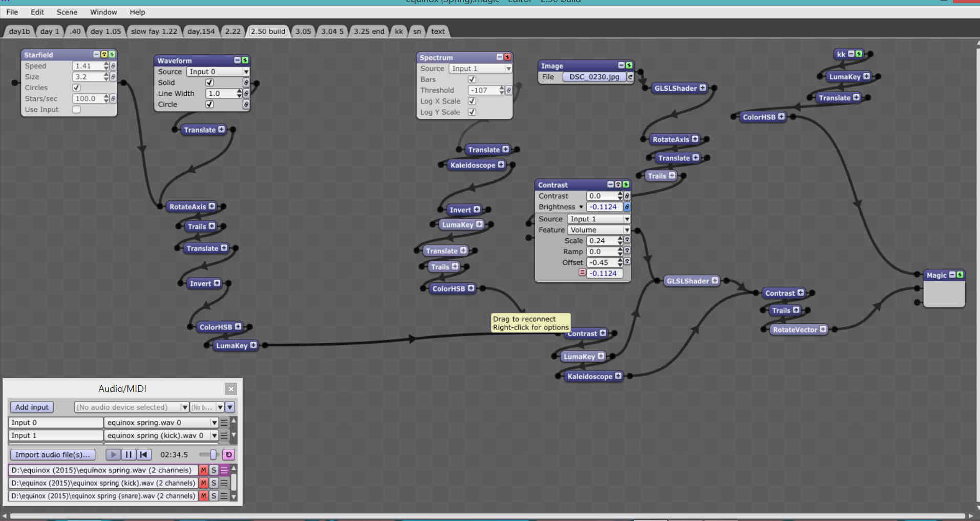
Task: Toggle the green enable icon on Waveform
Action: [x=245, y=60]
